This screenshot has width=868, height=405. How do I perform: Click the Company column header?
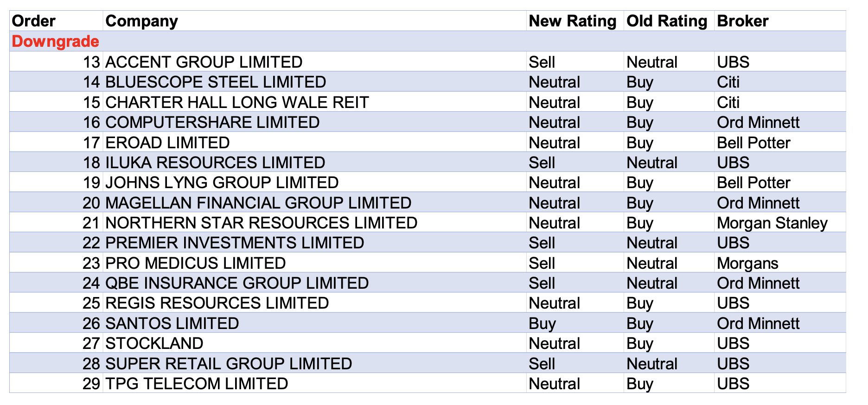click(141, 21)
